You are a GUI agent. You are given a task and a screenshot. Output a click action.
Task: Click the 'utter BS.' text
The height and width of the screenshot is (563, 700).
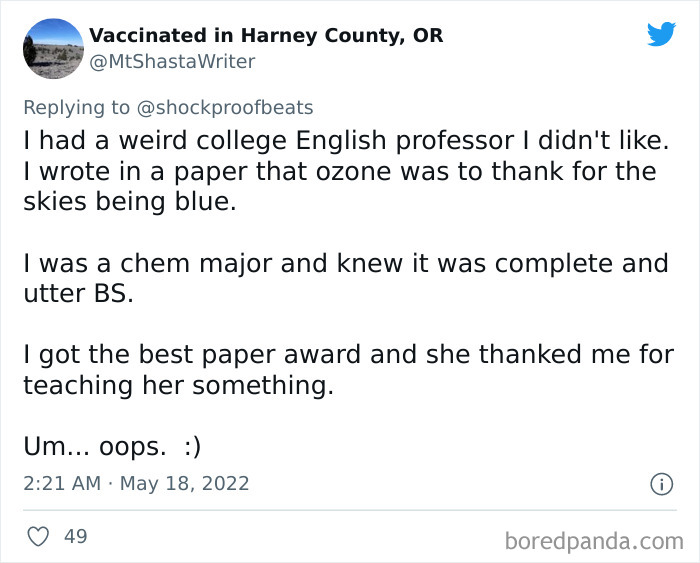(77, 295)
